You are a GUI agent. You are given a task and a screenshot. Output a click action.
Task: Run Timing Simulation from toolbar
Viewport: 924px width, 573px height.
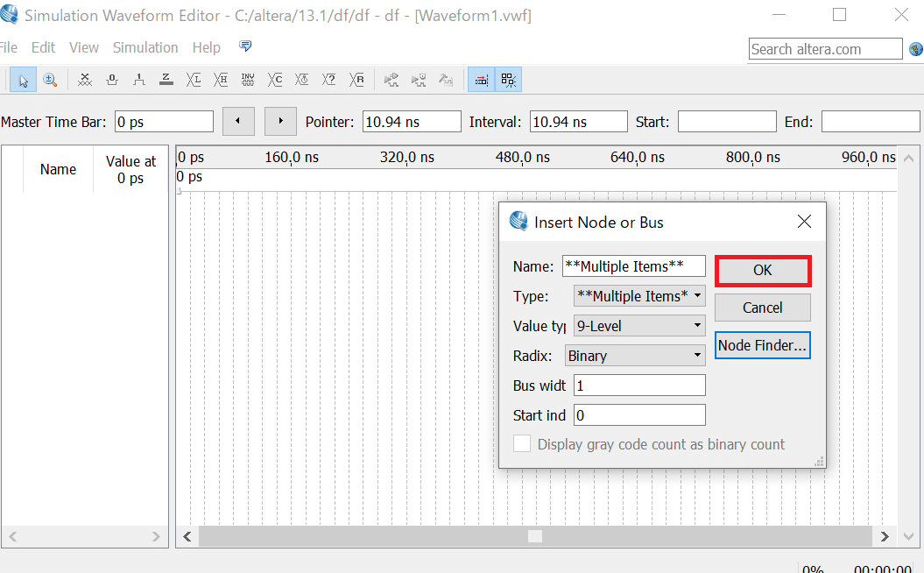[x=419, y=81]
